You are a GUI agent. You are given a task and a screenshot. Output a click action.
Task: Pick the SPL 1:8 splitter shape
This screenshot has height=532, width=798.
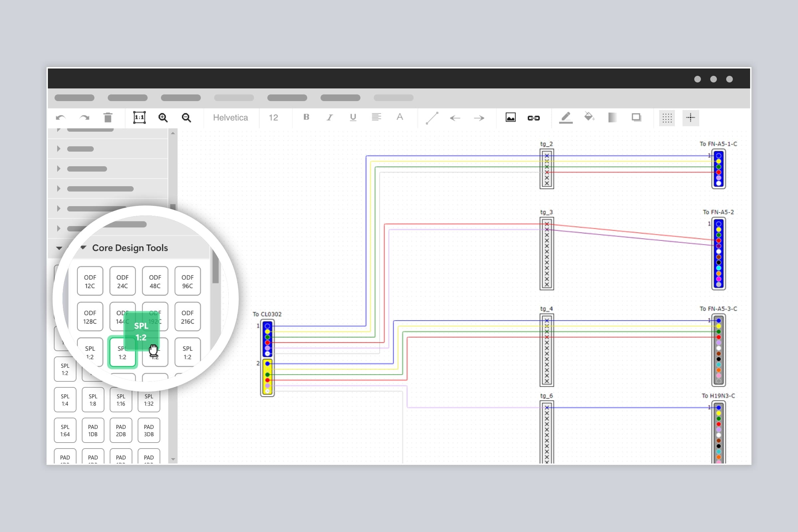point(93,400)
